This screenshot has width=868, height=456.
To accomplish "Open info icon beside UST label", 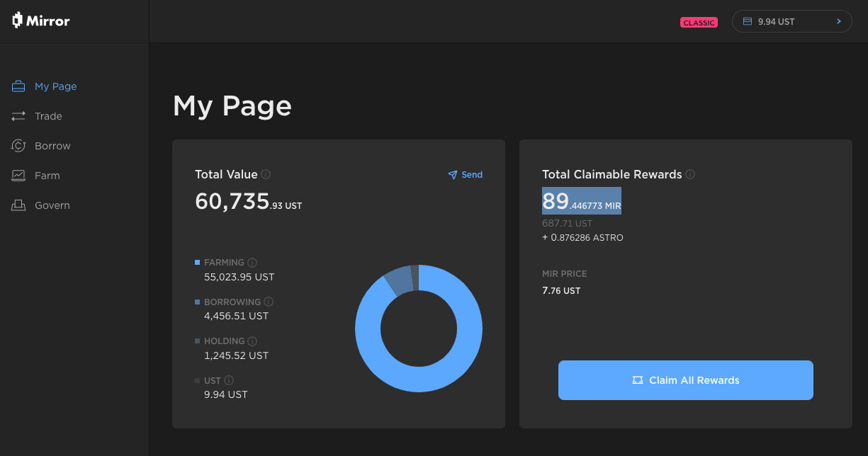I will [229, 380].
